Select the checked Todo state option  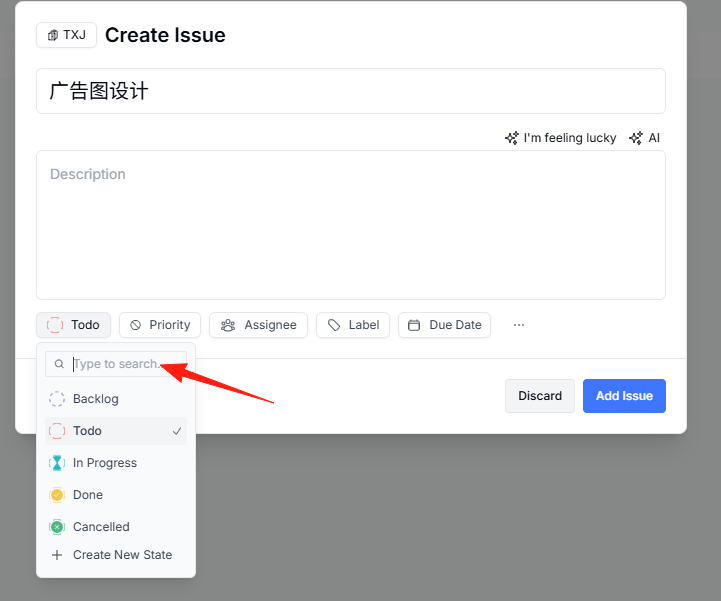pos(116,431)
